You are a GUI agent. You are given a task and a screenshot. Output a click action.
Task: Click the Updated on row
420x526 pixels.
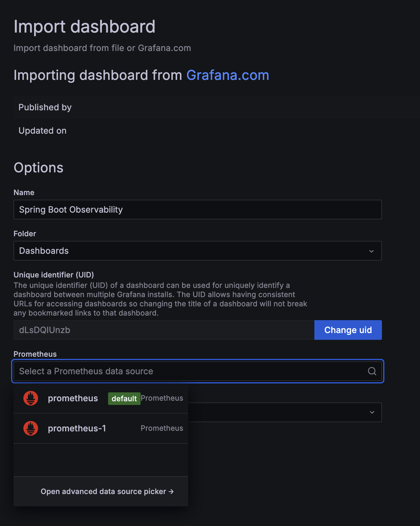(x=216, y=131)
